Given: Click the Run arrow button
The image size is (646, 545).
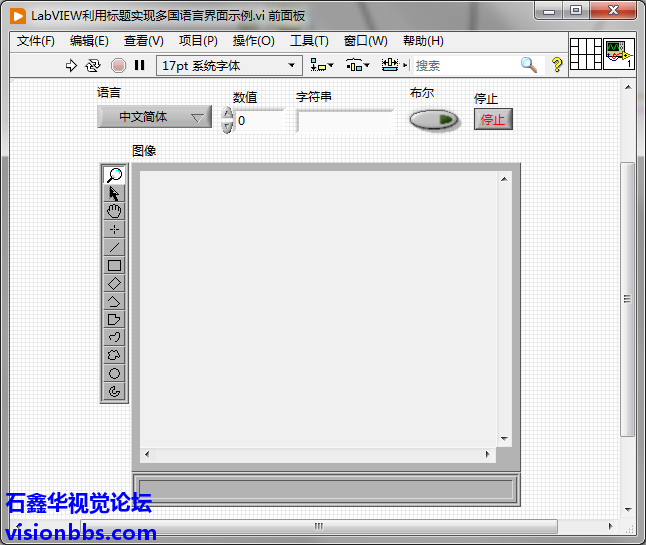Looking at the screenshot, I should point(71,65).
